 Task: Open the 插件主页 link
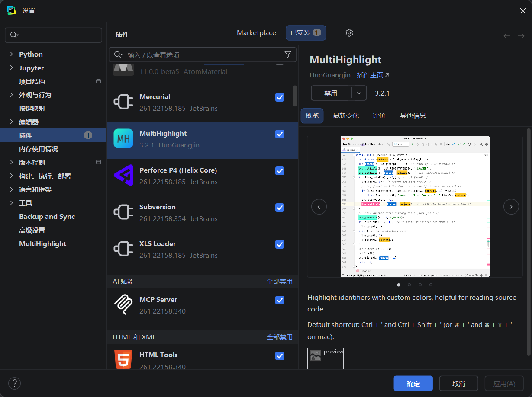(373, 75)
